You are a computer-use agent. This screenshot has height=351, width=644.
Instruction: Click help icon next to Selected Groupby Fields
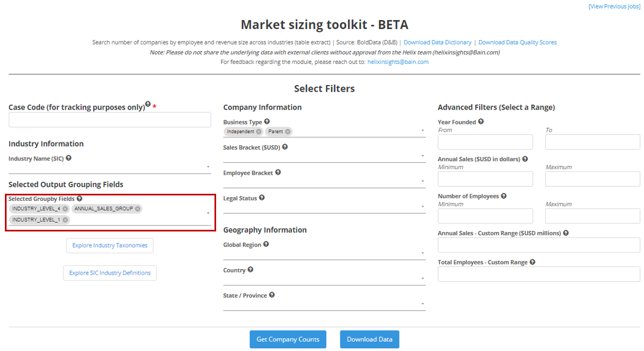(x=80, y=199)
